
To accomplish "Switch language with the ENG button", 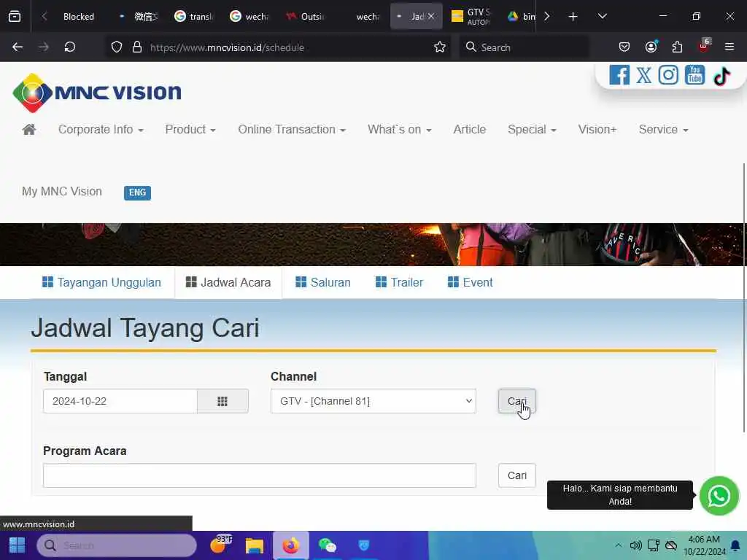I will (137, 192).
